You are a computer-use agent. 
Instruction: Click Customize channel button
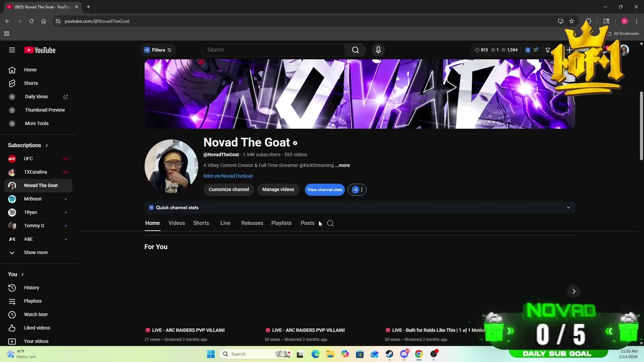[x=228, y=190]
